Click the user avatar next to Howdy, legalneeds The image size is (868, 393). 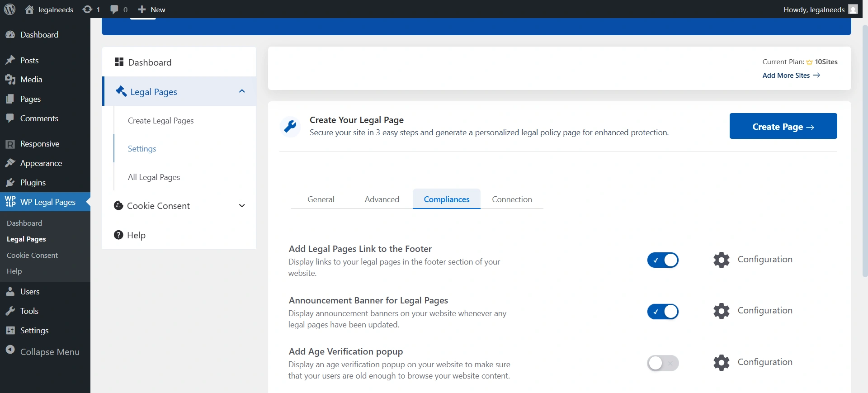click(x=853, y=9)
